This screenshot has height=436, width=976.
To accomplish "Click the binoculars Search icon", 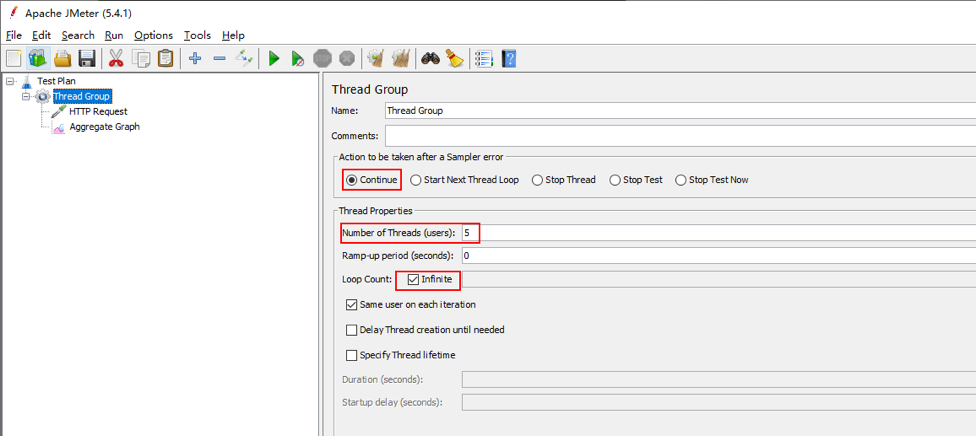I will tap(431, 59).
